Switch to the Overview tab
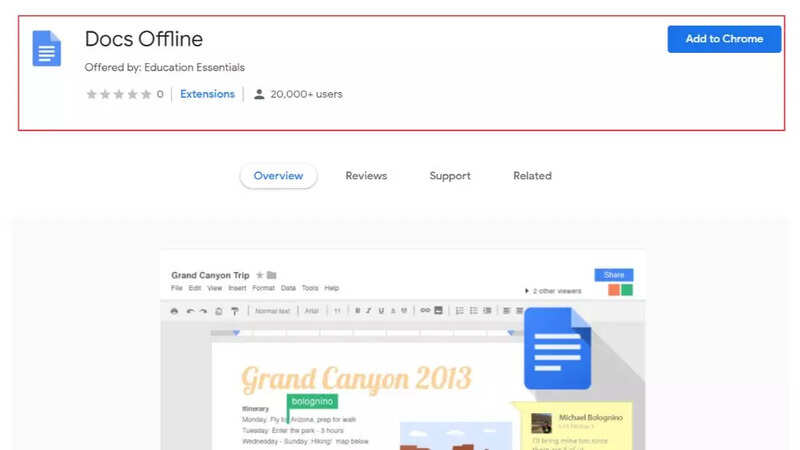The image size is (800, 450). [x=278, y=176]
